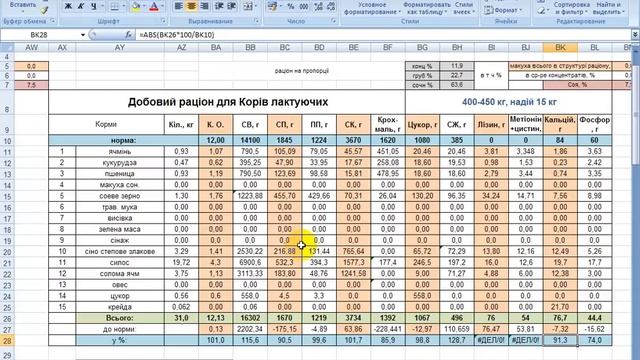Image resolution: width=640 pixels, height=360 pixels.
Task: Select 'Кальцій, г' column heading cell
Action: click(560, 124)
